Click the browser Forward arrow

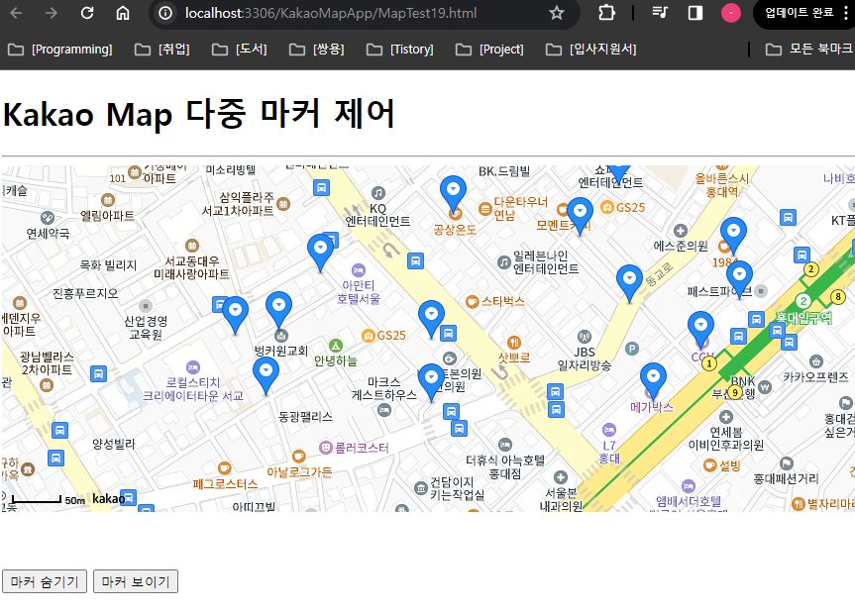point(52,13)
